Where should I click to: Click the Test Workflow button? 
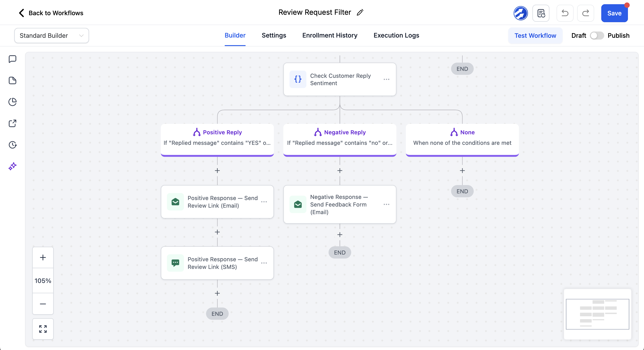point(535,36)
